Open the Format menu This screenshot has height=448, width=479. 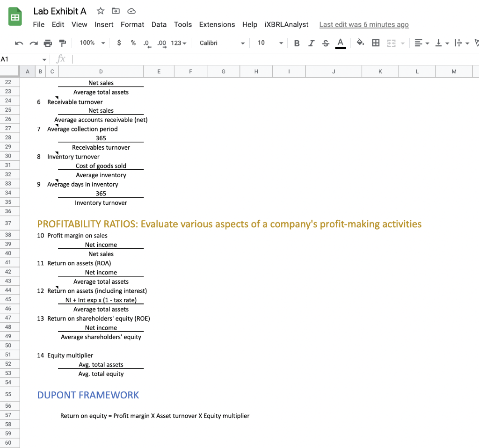coord(132,24)
